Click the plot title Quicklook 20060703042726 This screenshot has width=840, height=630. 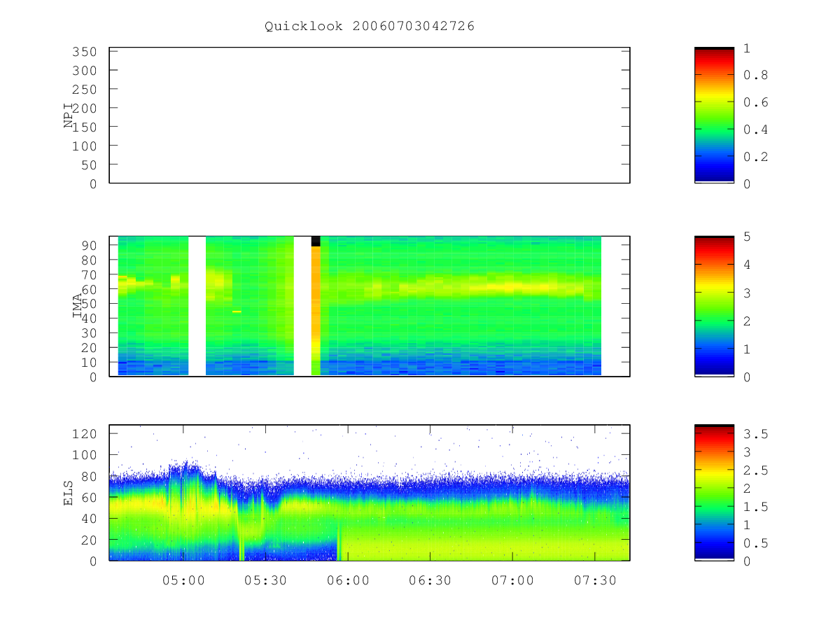370,27
